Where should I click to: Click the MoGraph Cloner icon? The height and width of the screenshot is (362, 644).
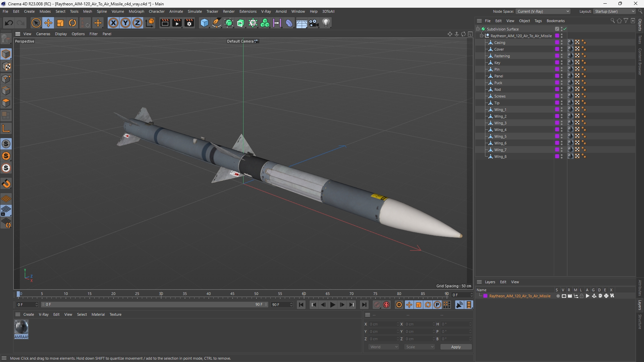(265, 23)
